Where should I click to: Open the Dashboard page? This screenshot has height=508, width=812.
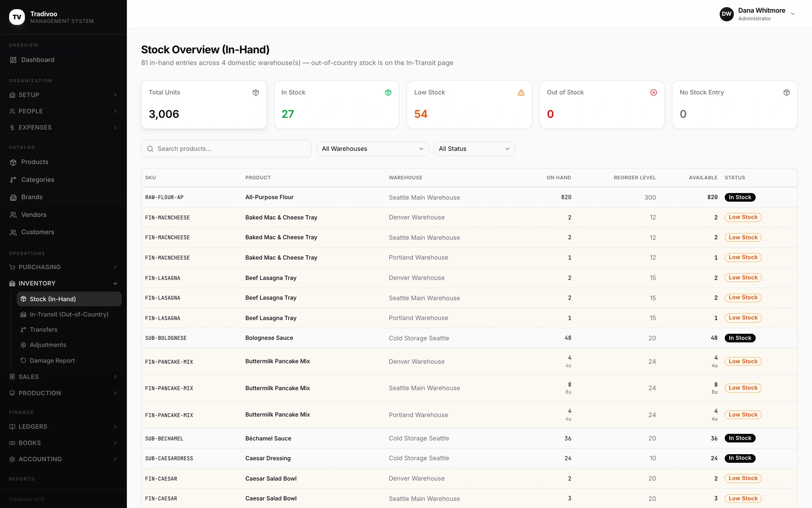[63, 60]
